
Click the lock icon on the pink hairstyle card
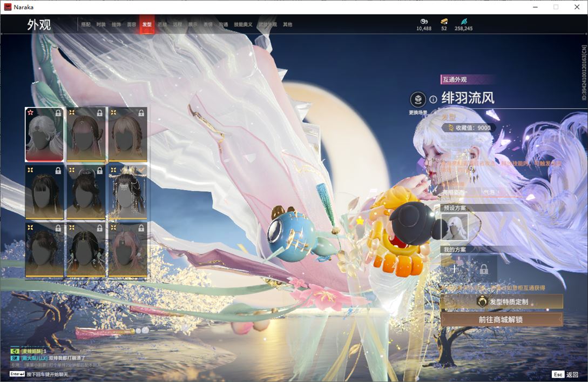[141, 228]
